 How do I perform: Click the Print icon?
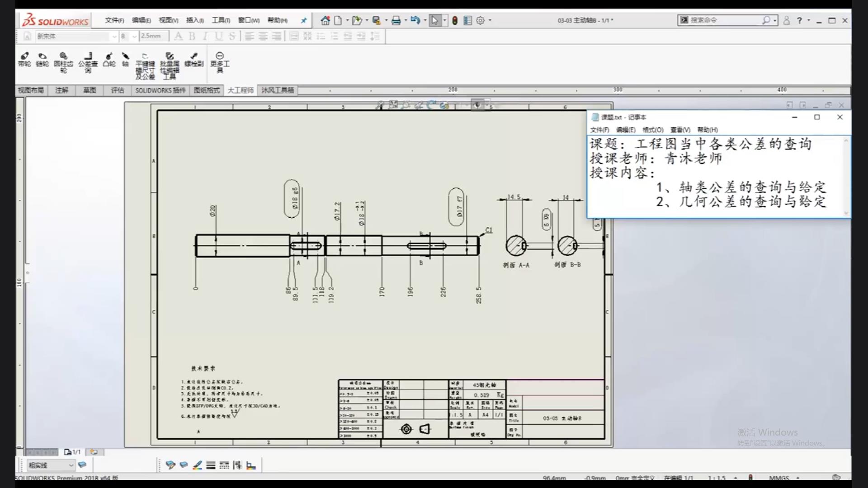(x=396, y=20)
